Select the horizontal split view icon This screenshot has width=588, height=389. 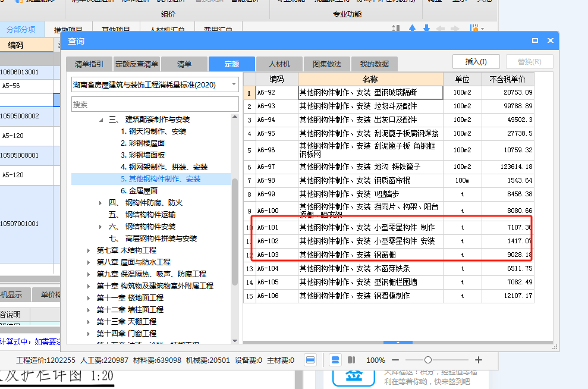tap(335, 360)
